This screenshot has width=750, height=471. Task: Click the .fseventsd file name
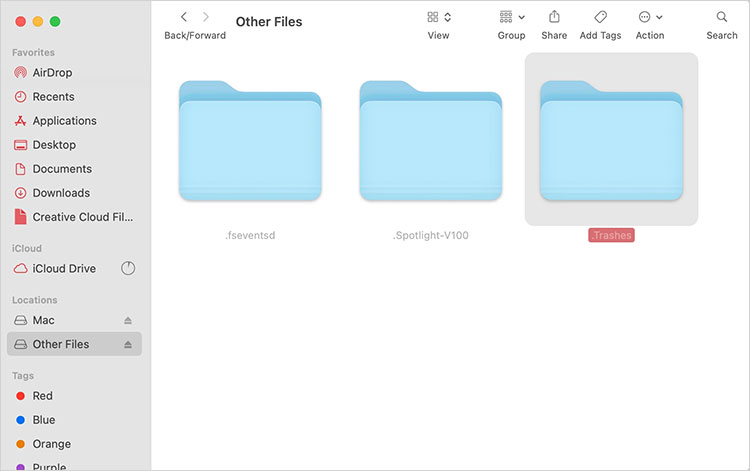(x=250, y=235)
